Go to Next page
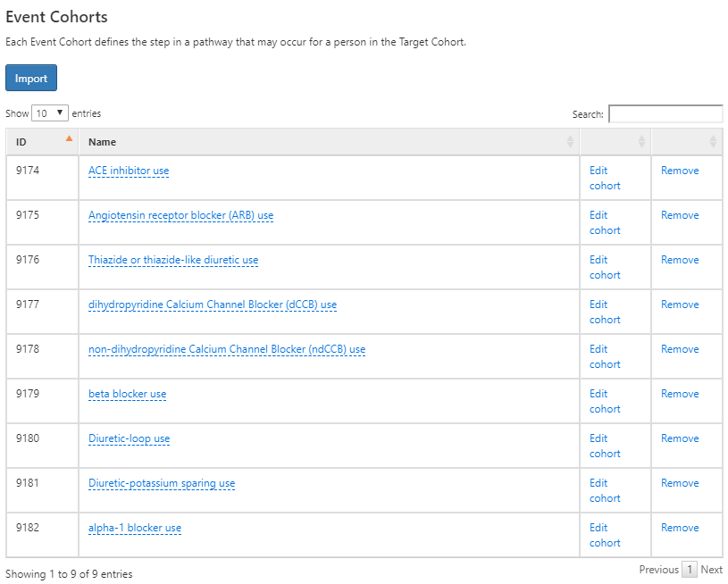 pyautogui.click(x=711, y=569)
